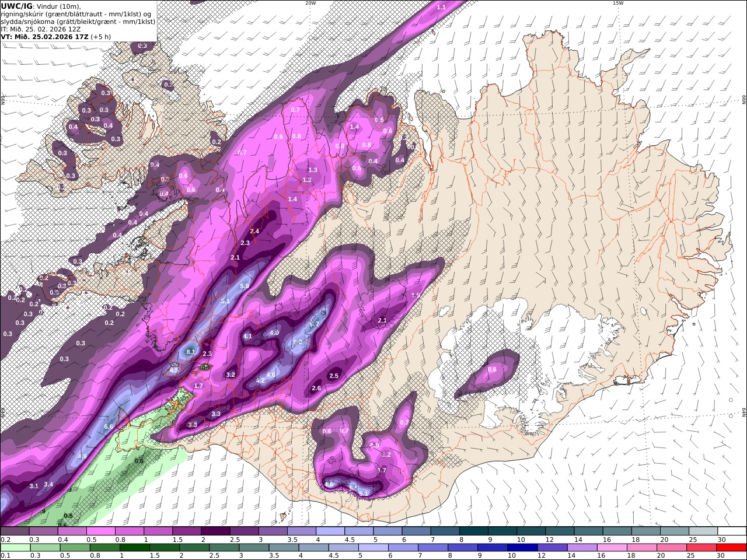The height and width of the screenshot is (560, 747).
Task: Click the 5.9 precipitation value
Action: [245, 286]
